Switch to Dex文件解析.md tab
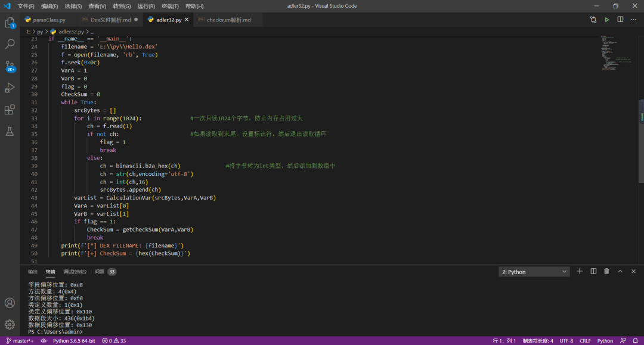Image resolution: width=644 pixels, height=345 pixels. pos(110,20)
